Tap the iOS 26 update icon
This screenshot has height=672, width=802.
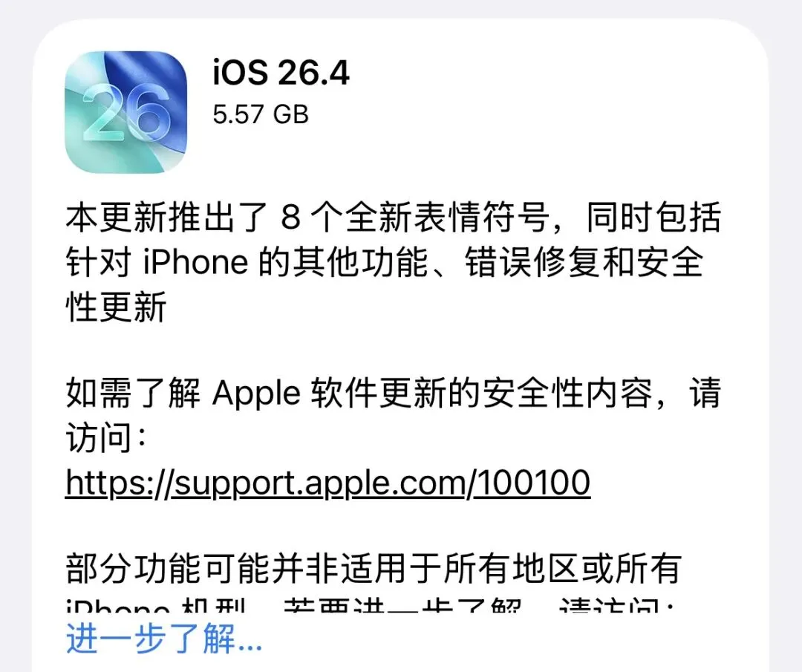(125, 112)
